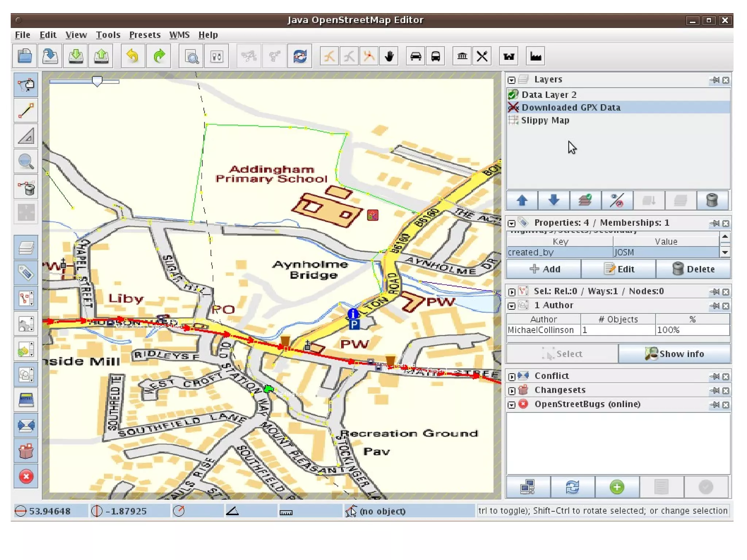Screen dimensions: 747x560
Task: Click the green add bug button
Action: (617, 487)
